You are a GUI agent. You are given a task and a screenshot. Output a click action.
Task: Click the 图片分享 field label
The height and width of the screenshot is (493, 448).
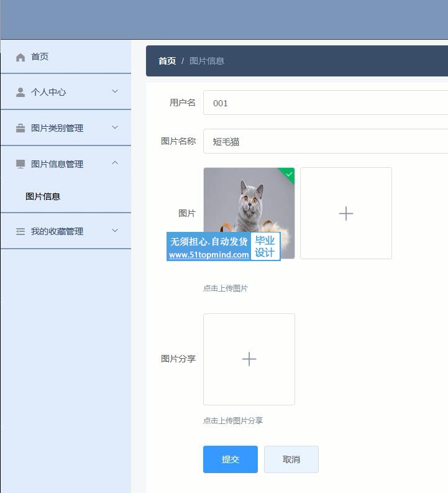click(178, 359)
